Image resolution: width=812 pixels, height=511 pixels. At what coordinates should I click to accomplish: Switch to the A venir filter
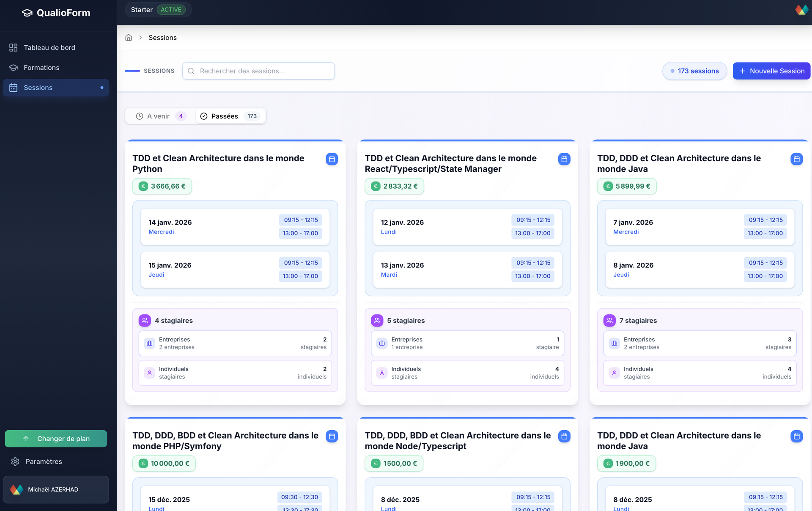click(158, 116)
